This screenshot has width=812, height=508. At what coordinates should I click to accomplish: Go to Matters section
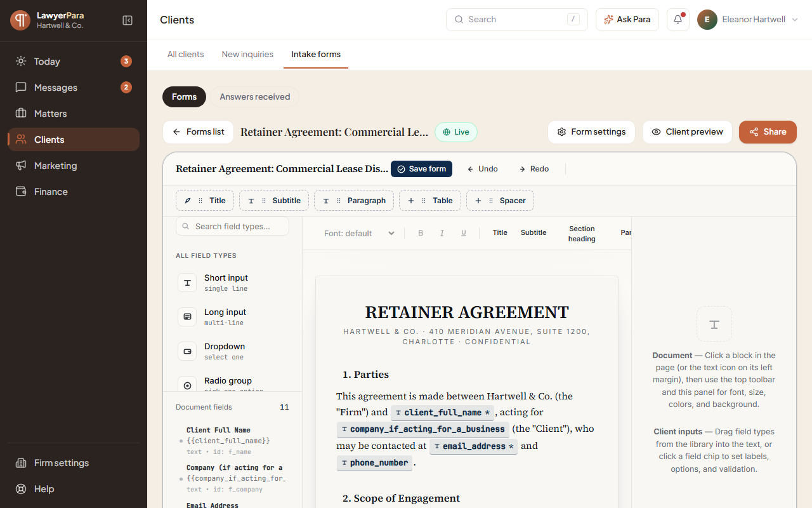click(x=74, y=114)
